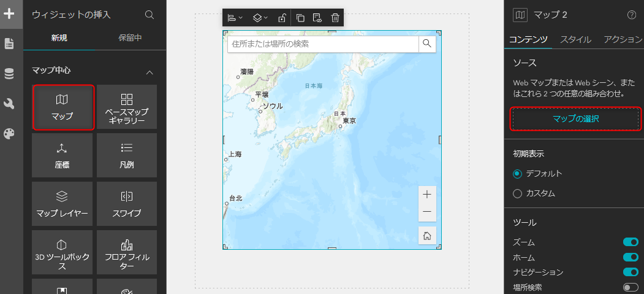Click the map widget icon beside マップ 2
This screenshot has height=294, width=644.
(520, 15)
